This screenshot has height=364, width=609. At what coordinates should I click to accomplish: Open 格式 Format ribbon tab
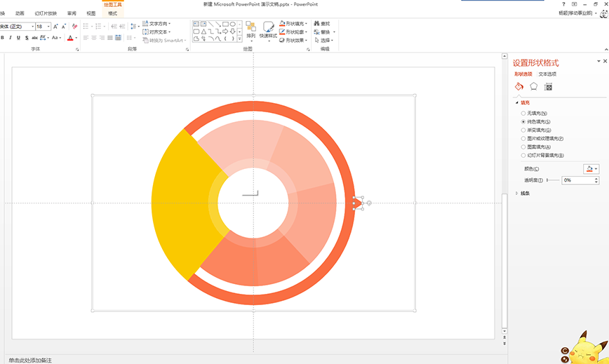pyautogui.click(x=113, y=13)
